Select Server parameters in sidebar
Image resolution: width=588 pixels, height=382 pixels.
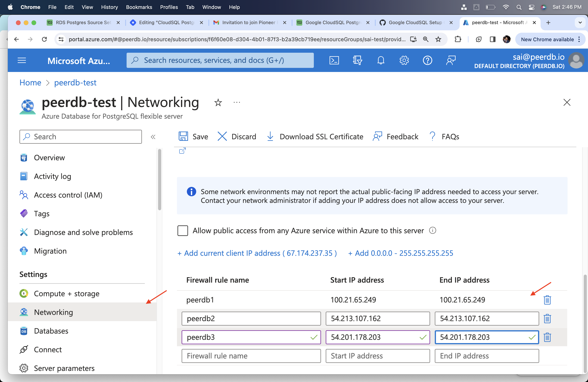coord(64,368)
